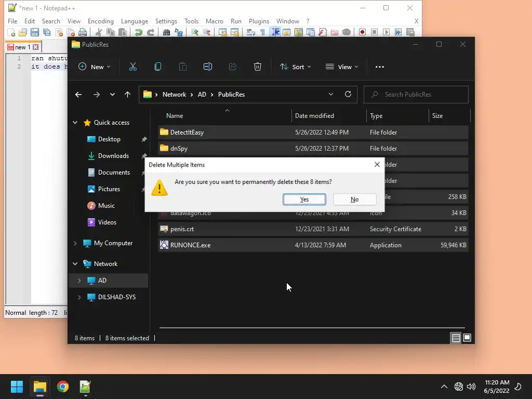
Task: Click the Copy icon in Explorer toolbar
Action: 158,67
